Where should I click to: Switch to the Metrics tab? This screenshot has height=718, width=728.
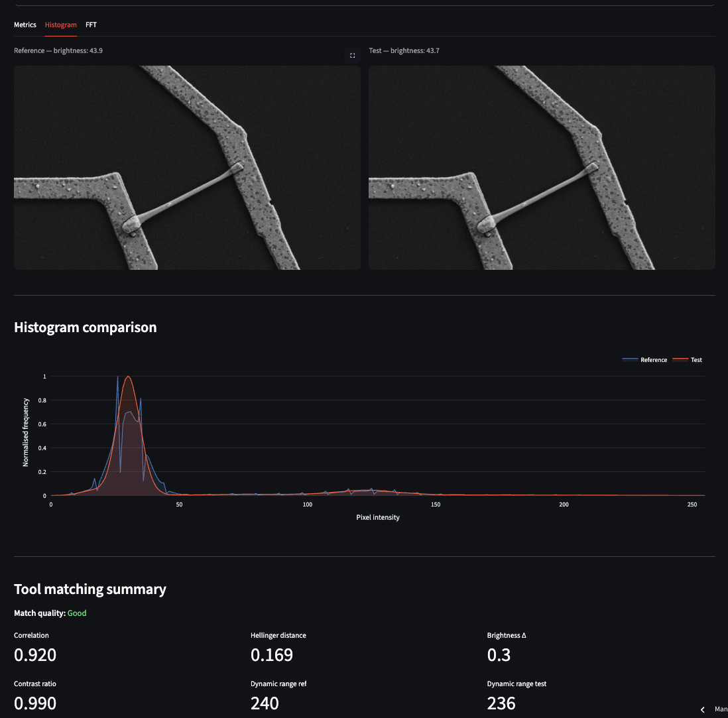click(x=25, y=25)
